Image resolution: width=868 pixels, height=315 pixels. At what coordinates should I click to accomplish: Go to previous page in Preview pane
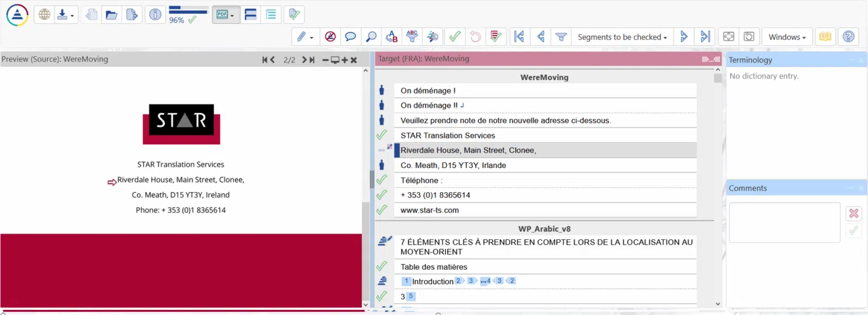click(272, 59)
